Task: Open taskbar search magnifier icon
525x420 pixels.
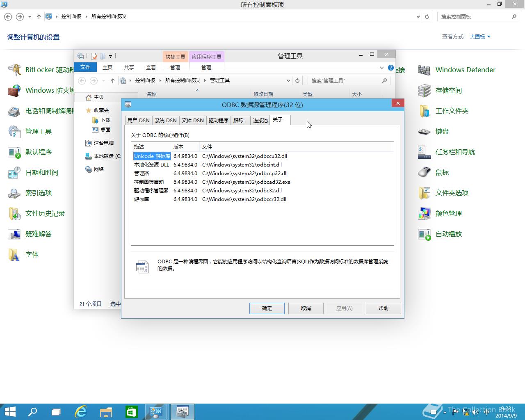Action: 32,411
